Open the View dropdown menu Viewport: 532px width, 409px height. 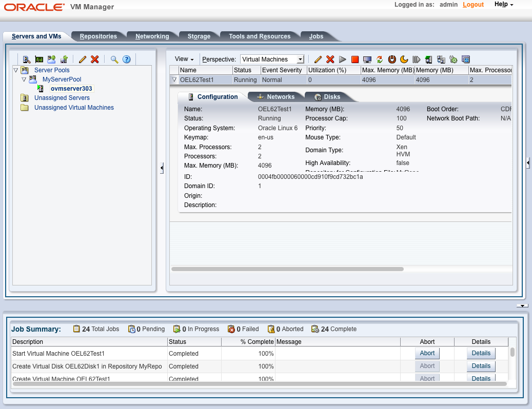[184, 59]
